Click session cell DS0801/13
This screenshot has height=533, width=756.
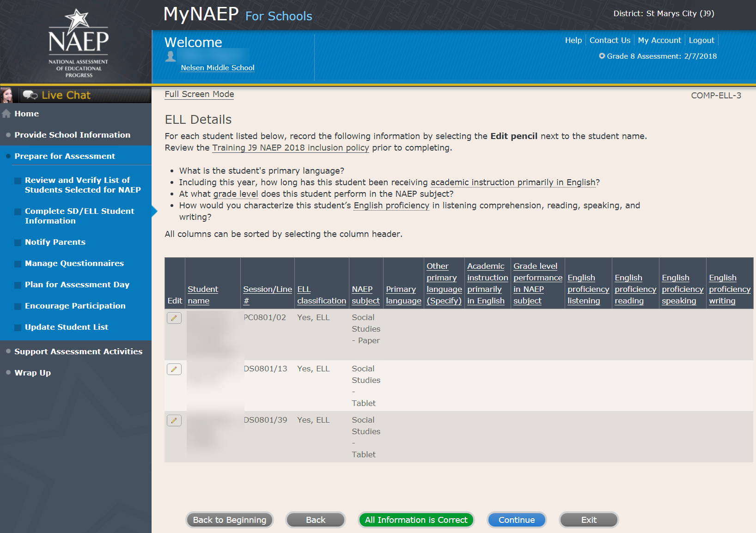click(265, 369)
